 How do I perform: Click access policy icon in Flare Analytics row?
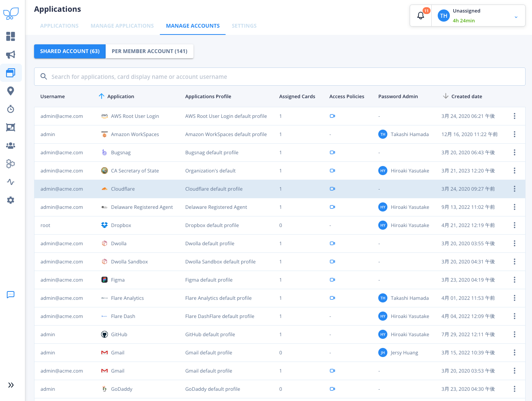pos(332,298)
